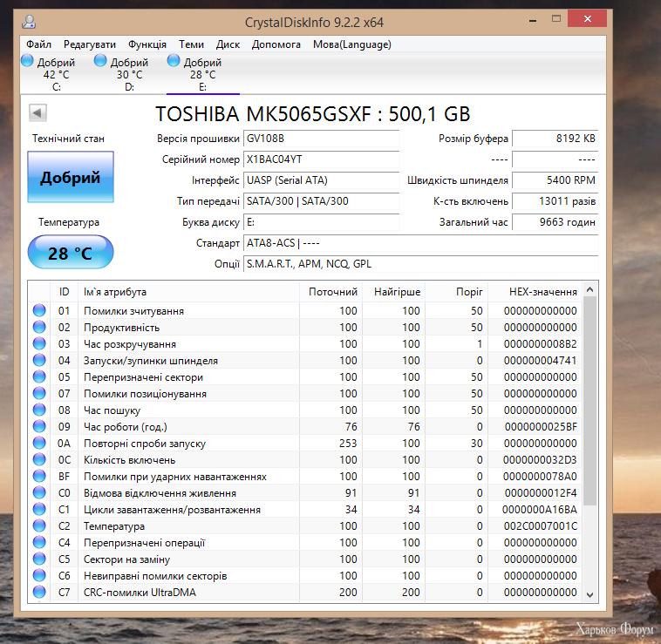Click the blue status circle for disk E:

pos(174,61)
